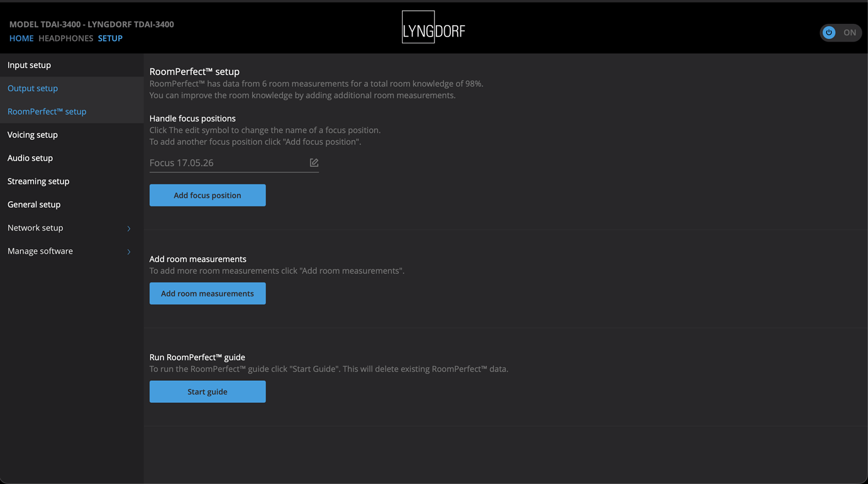The width and height of the screenshot is (868, 484).
Task: Select Streaming setup in the sidebar
Action: click(72, 181)
